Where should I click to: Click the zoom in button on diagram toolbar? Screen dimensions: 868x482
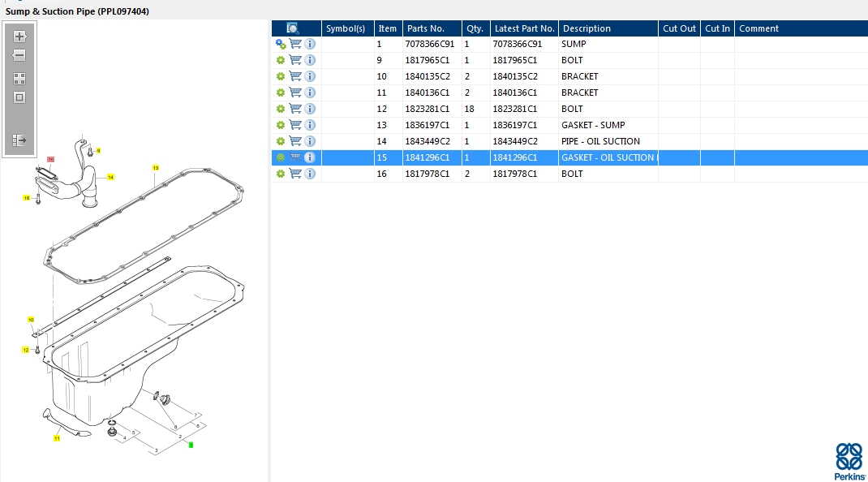19,37
